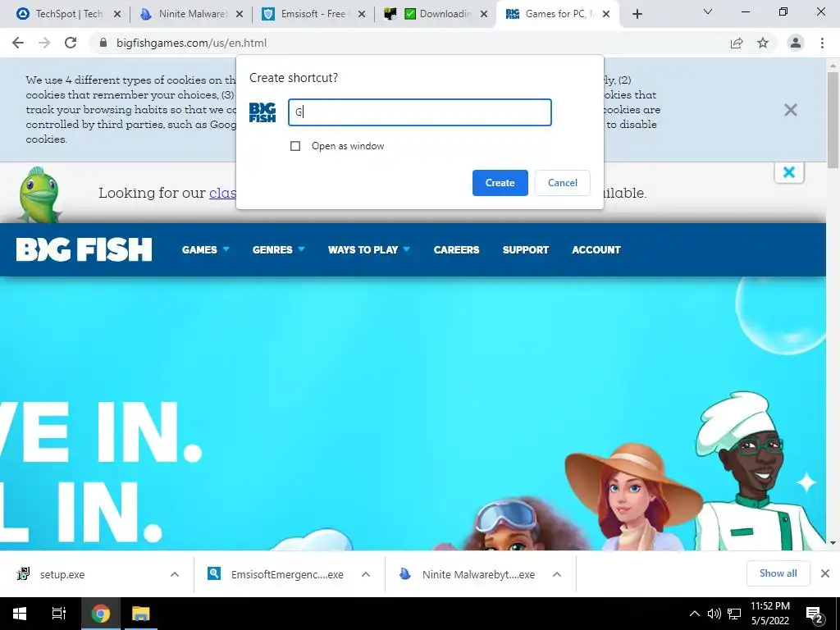The image size is (840, 630).
Task: Close the Emsisoft tab
Action: pyautogui.click(x=362, y=14)
